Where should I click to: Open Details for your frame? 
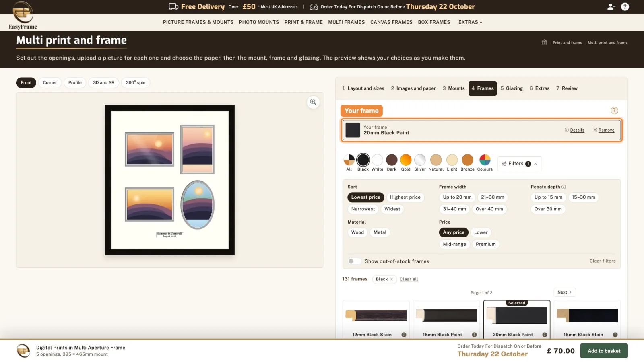[x=575, y=130]
